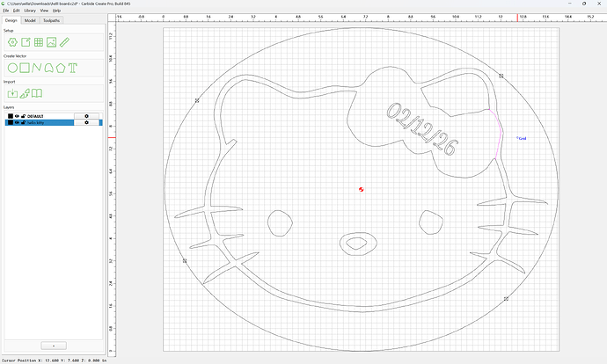This screenshot has height=364, width=607.
Task: Click the Import file icon
Action: coord(12,93)
